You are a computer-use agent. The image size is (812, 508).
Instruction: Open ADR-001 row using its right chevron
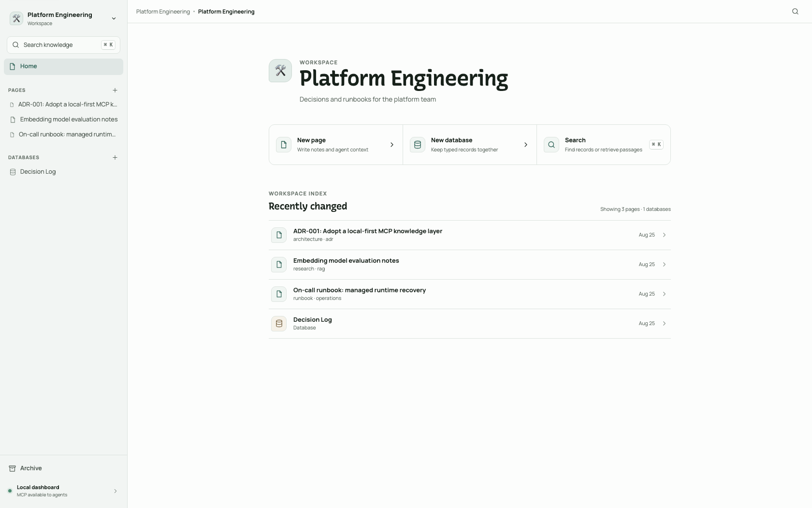coord(665,235)
